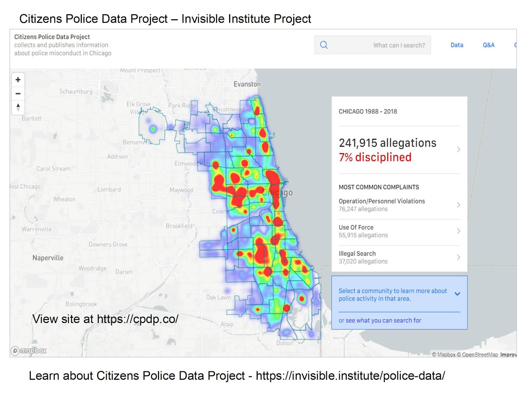
Task: Click the Evanston map label
Action: [x=247, y=84]
